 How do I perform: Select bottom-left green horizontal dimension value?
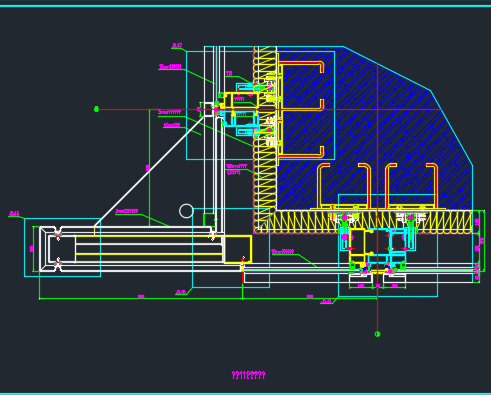[x=141, y=296]
